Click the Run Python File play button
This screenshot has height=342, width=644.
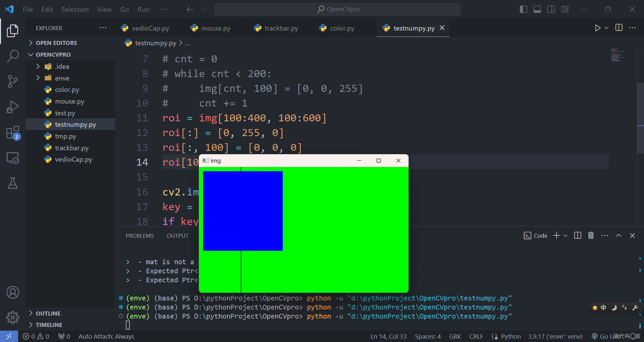tap(597, 28)
